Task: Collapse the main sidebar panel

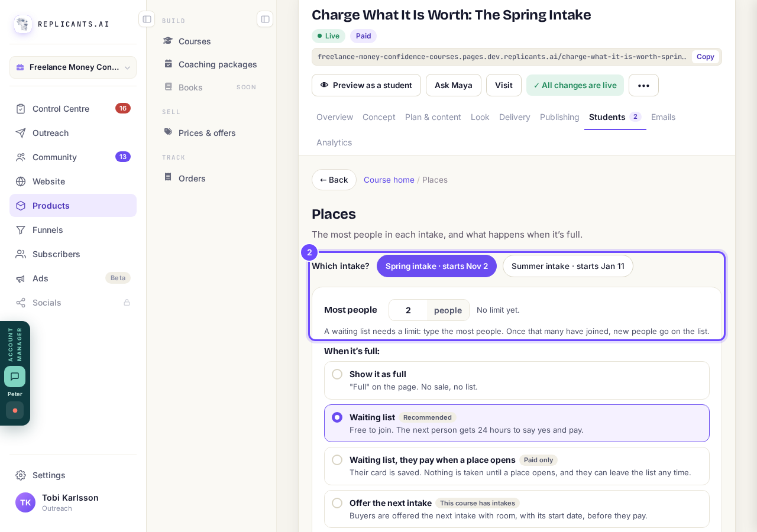Action: [x=147, y=19]
